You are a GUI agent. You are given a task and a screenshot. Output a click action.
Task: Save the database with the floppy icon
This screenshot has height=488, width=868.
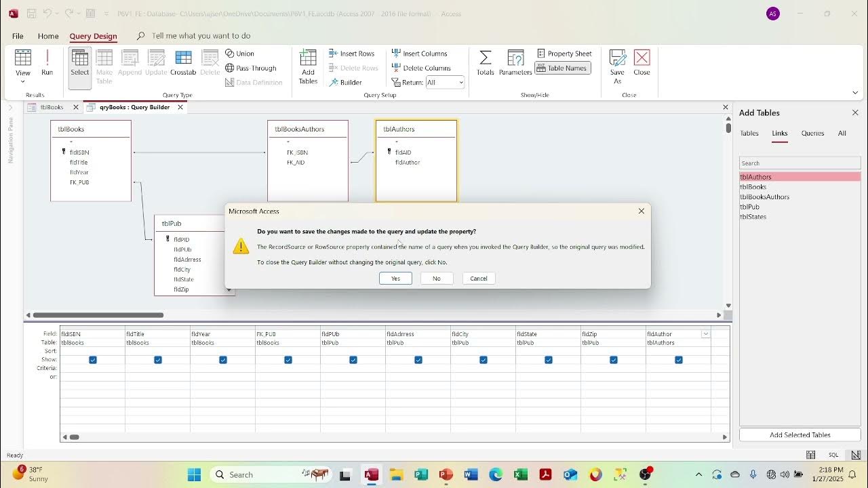(x=31, y=14)
